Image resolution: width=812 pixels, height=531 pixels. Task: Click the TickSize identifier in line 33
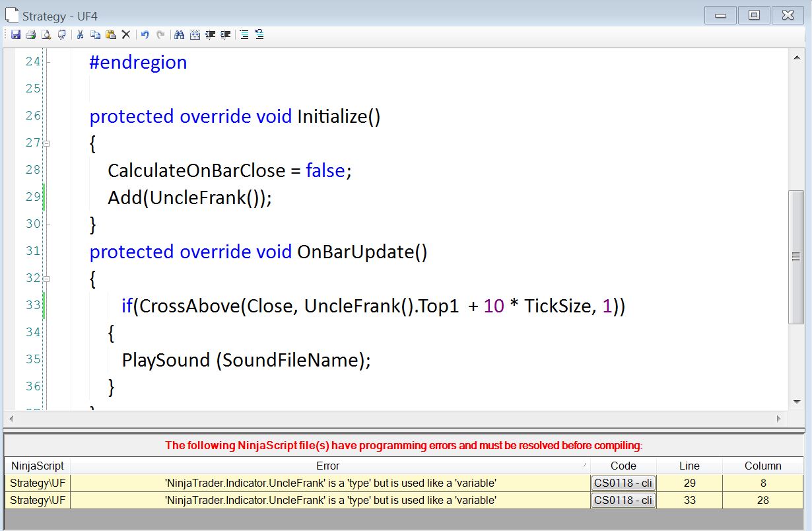(559, 306)
